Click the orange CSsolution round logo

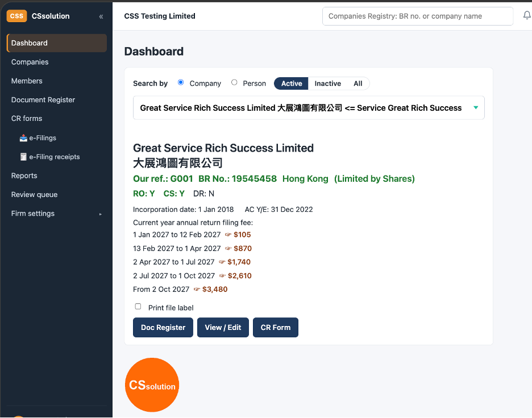(x=152, y=385)
